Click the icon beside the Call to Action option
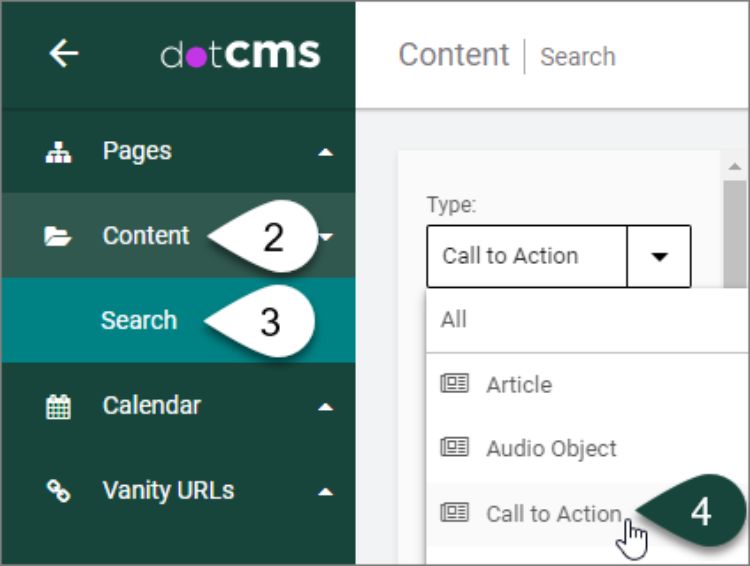This screenshot has width=750, height=566. click(455, 513)
